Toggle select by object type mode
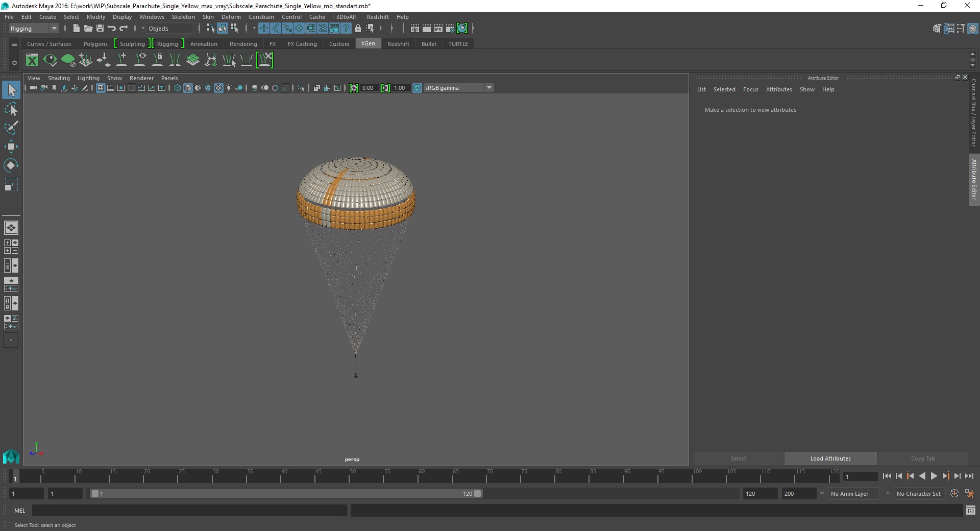The height and width of the screenshot is (531, 980). [x=223, y=29]
